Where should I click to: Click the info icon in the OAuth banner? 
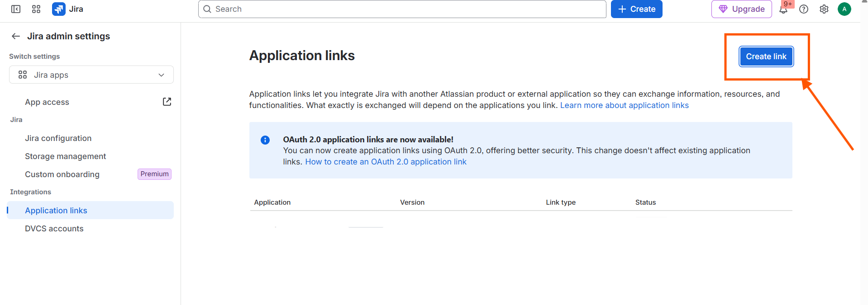tap(265, 140)
